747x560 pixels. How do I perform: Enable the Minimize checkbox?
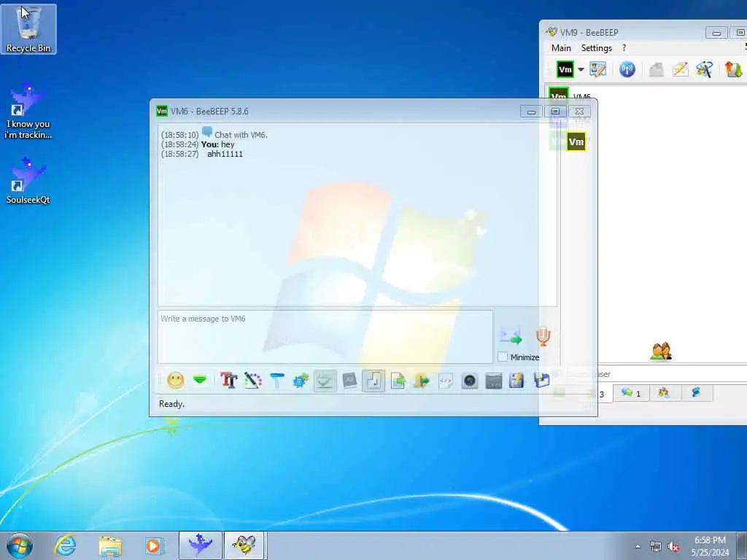503,357
